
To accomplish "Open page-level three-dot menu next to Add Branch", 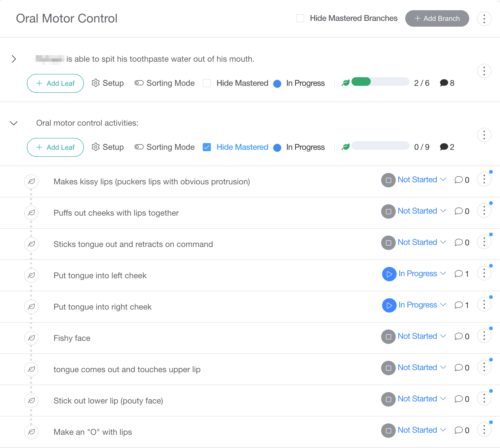I will point(484,19).
